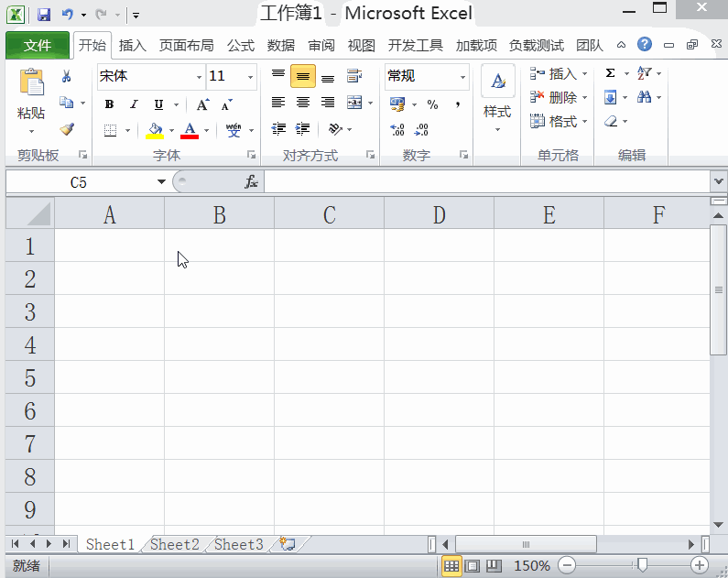The width and height of the screenshot is (728, 578).
Task: Switch to the 数据 ribbon tab
Action: pos(281,46)
